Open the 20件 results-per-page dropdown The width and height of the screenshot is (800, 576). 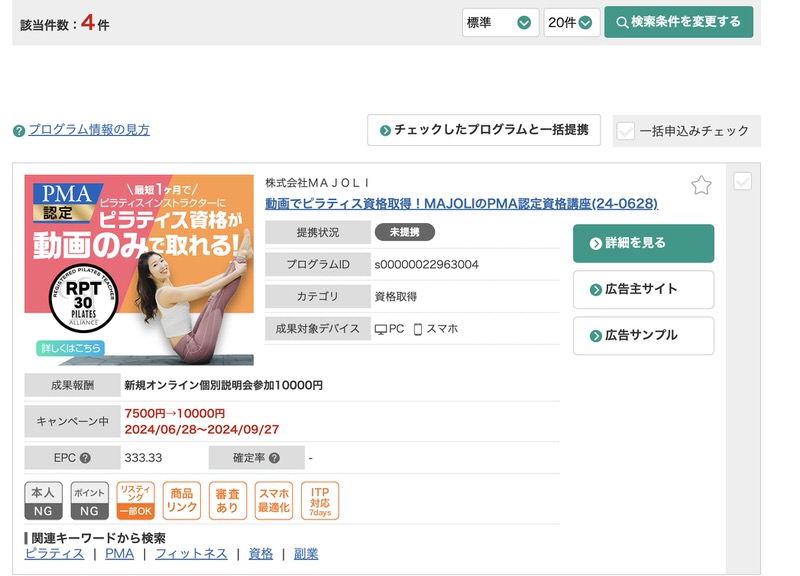(571, 22)
